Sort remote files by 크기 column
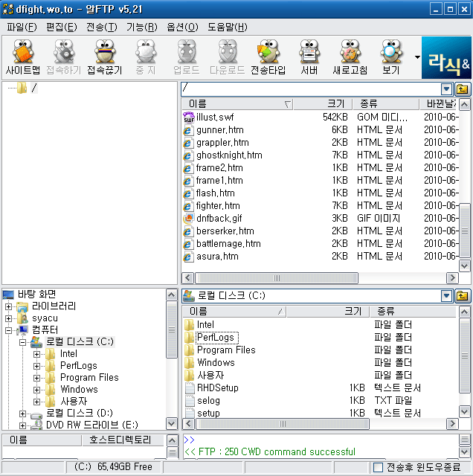This screenshot has width=473, height=476. click(x=335, y=104)
